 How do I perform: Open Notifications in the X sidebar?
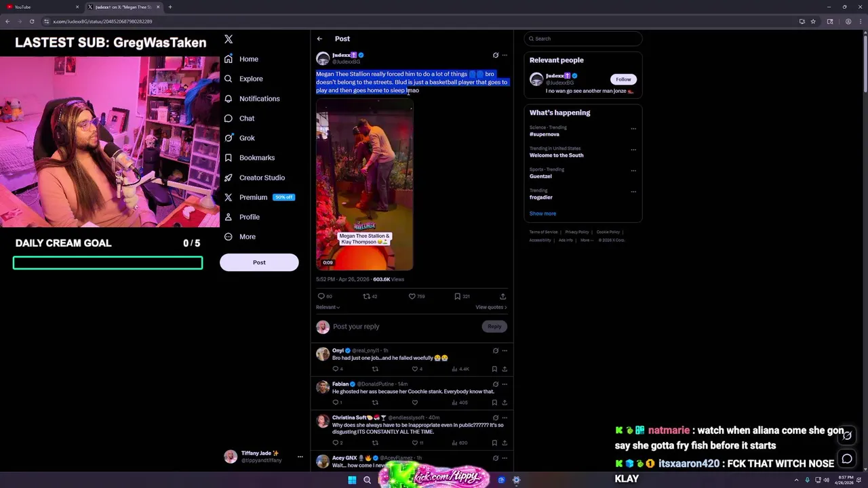252,98
